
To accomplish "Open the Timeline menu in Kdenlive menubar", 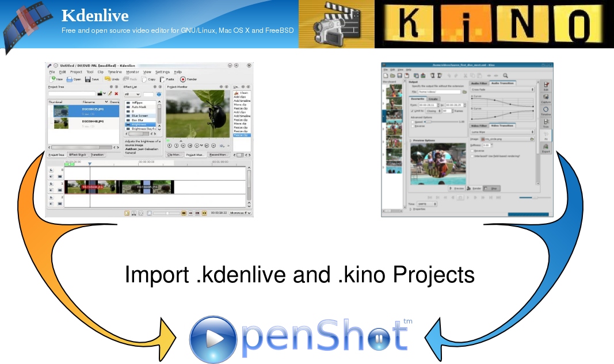I will pyautogui.click(x=115, y=72).
